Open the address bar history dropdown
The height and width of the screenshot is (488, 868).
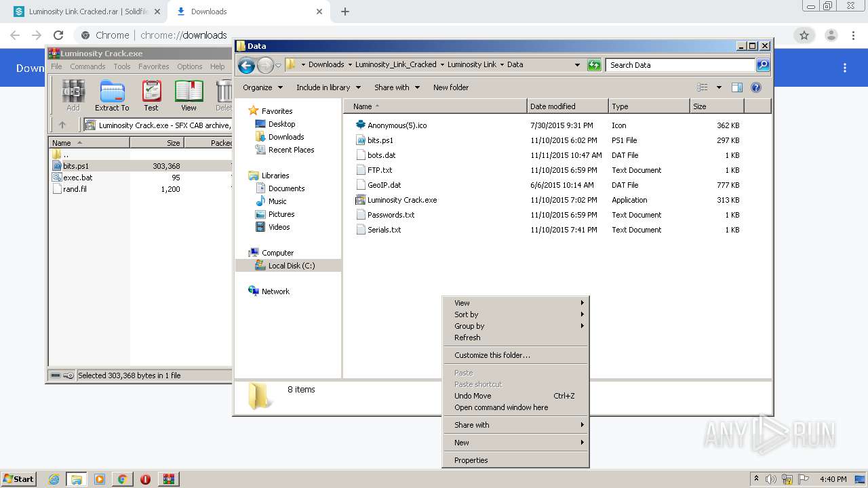pos(577,65)
